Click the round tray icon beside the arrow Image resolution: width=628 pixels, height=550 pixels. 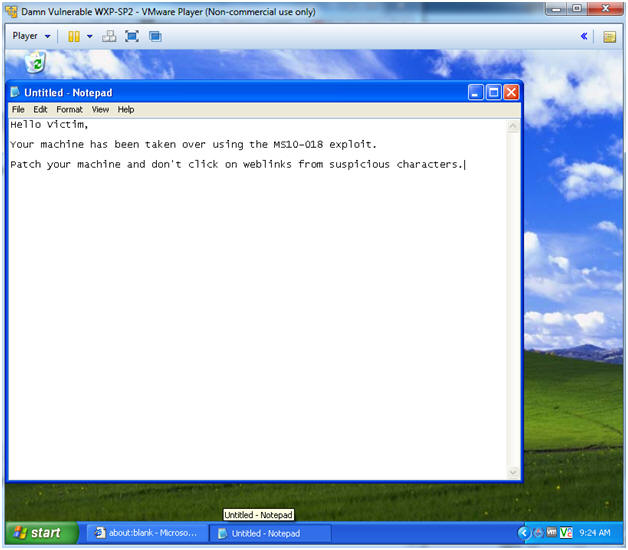tap(538, 533)
